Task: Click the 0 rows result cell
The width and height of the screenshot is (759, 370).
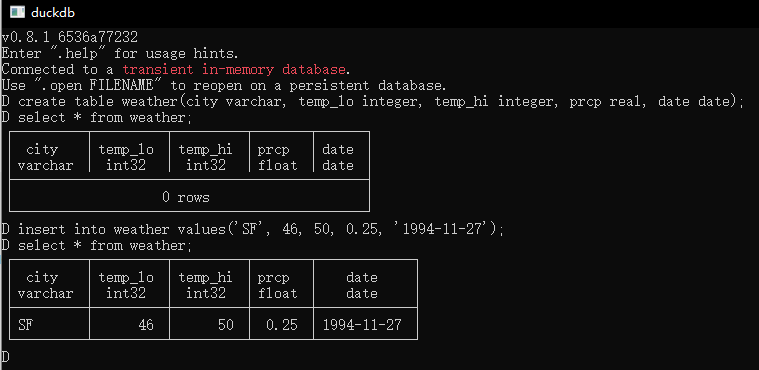Action: (x=189, y=196)
